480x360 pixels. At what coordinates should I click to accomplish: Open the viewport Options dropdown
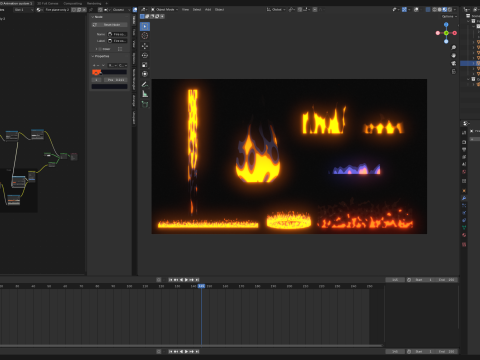pyautogui.click(x=449, y=16)
